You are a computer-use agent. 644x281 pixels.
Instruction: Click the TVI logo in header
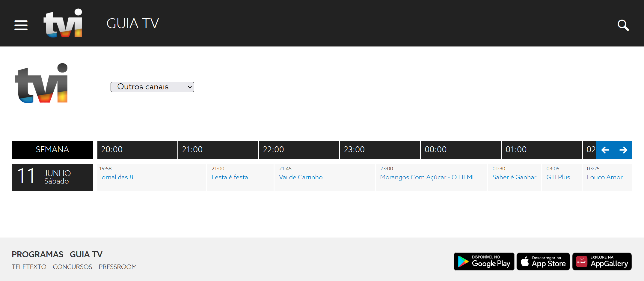coord(63,23)
